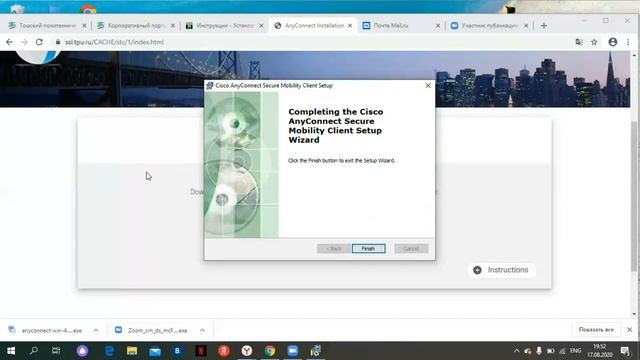This screenshot has height=360, width=640.
Task: Open the Windows Start menu
Action: click(x=11, y=351)
